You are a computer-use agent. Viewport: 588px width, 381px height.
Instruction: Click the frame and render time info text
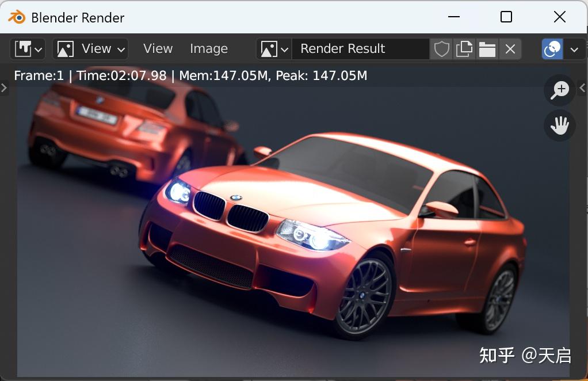[190, 76]
